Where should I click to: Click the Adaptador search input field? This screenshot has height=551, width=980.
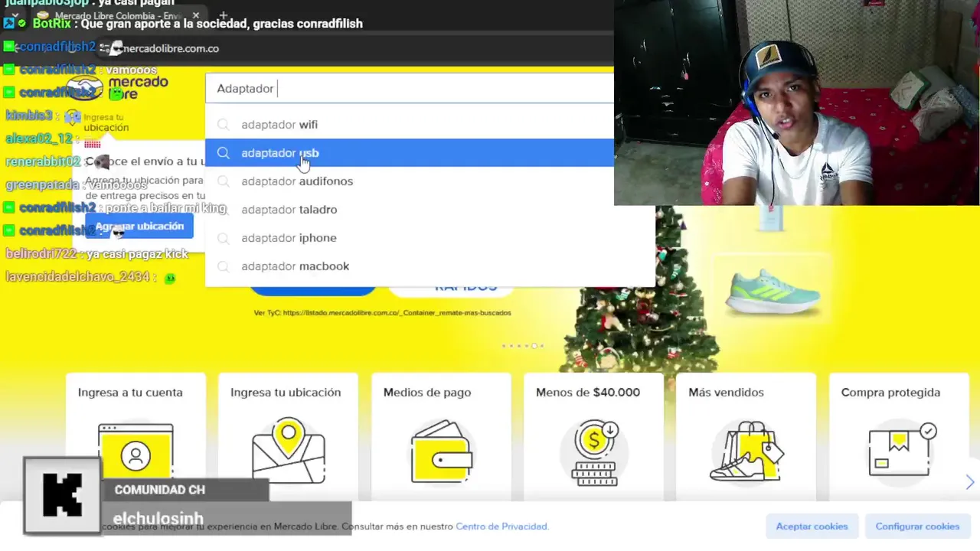pos(410,89)
